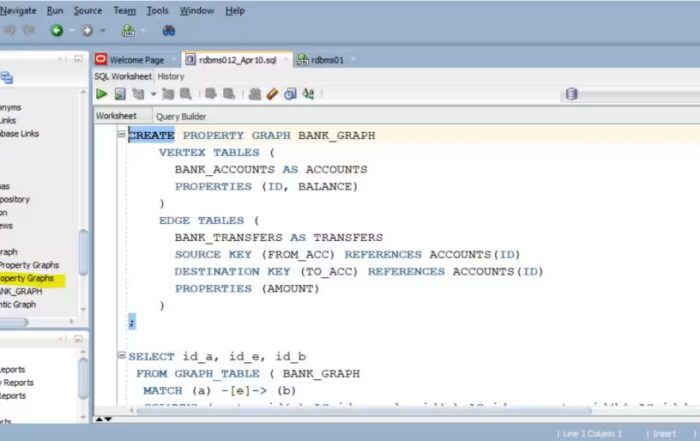700x441 pixels.
Task: Close the Welcome Page tab
Action: pos(173,59)
